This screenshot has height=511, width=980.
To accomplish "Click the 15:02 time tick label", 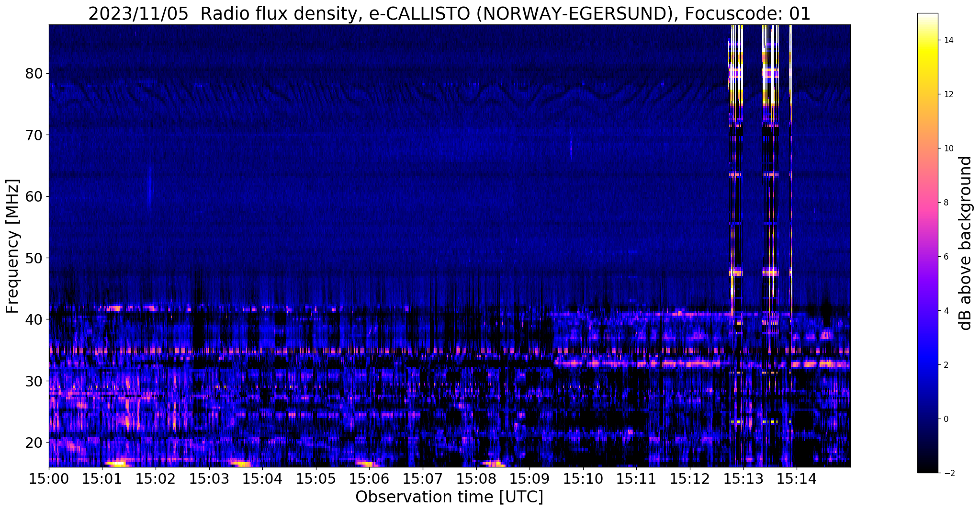I will 156,479.
